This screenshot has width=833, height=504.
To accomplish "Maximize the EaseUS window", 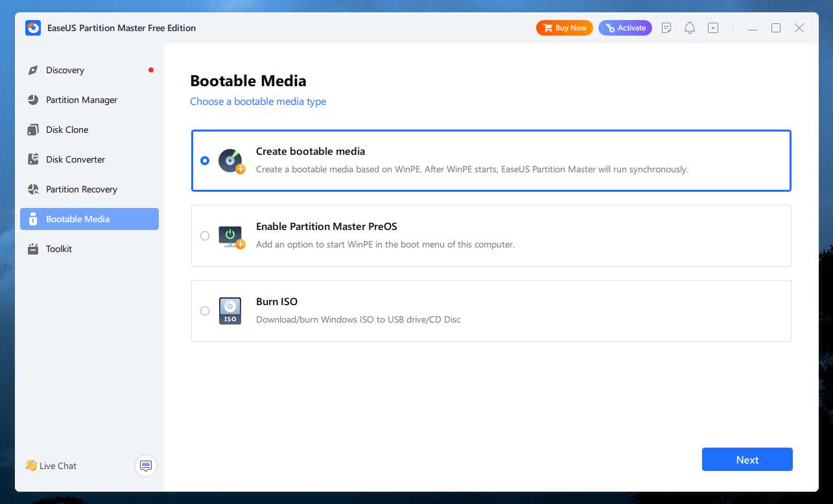I will coord(776,28).
